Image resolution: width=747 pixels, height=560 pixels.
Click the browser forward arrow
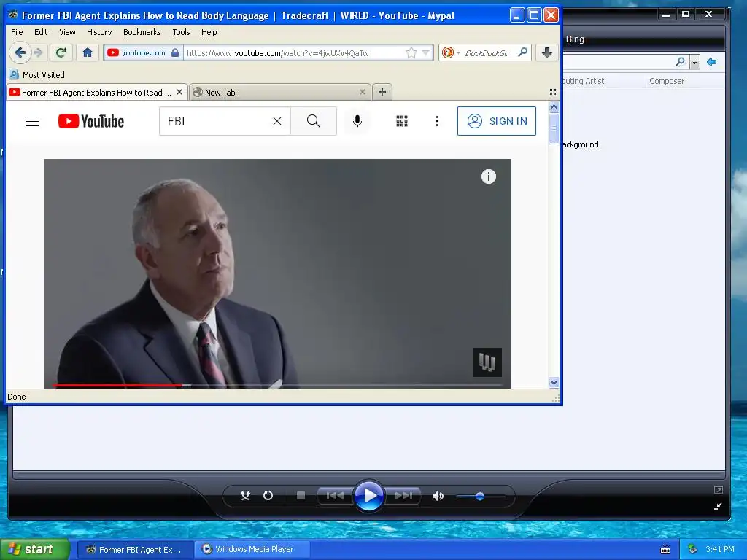(x=39, y=52)
